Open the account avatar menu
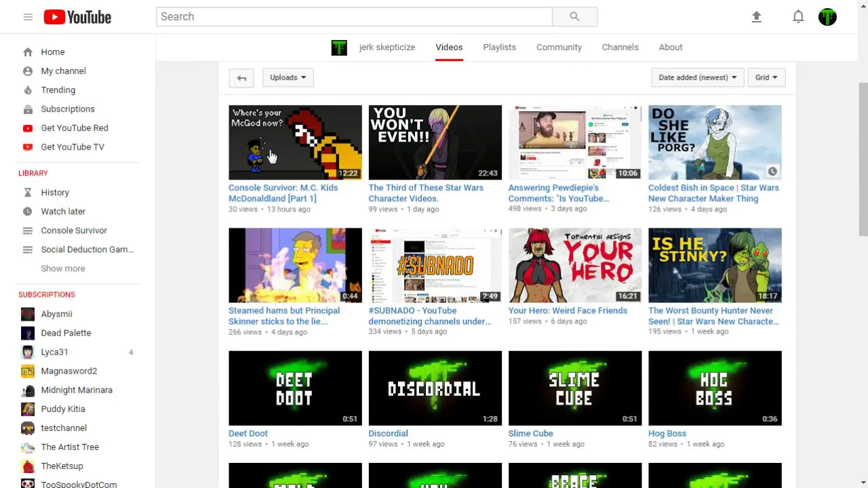The image size is (868, 488). coord(827,17)
